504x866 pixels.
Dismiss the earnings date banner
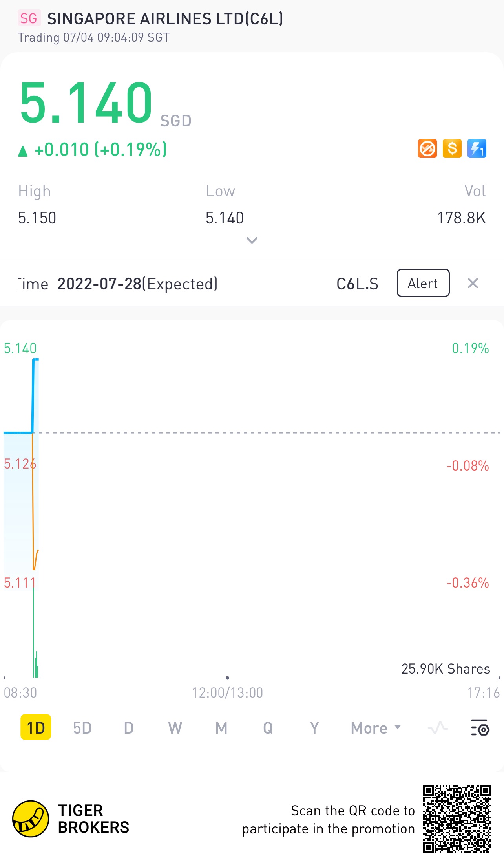coord(473,283)
